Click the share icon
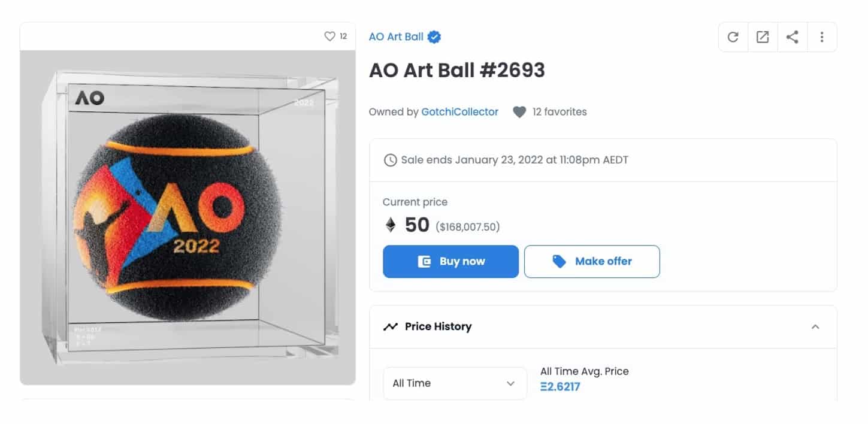The height and width of the screenshot is (424, 868). coord(792,37)
